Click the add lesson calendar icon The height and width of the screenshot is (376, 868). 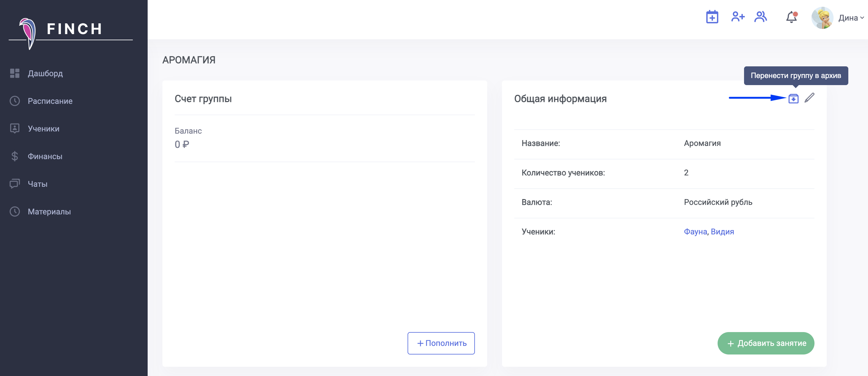[x=712, y=17]
